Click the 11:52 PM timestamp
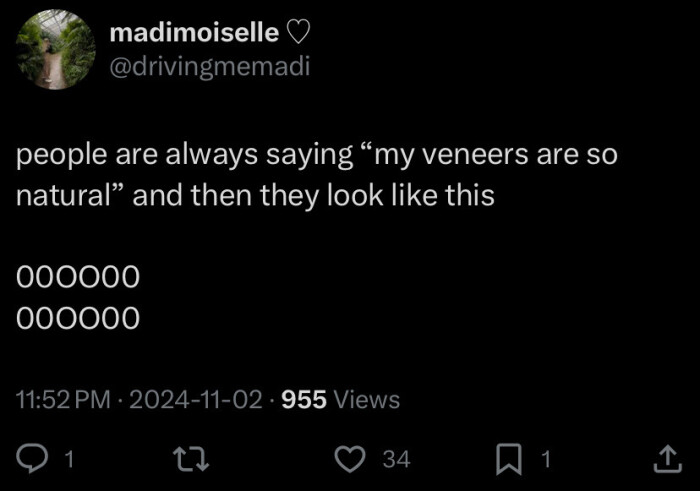Viewport: 700px width, 491px height. (62, 400)
